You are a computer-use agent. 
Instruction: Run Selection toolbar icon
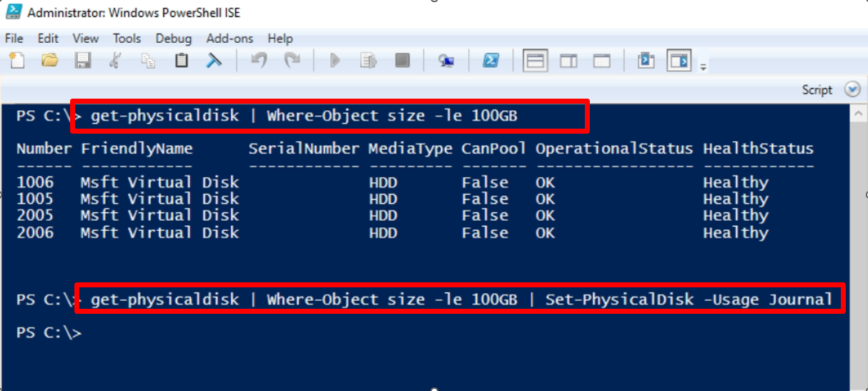368,61
